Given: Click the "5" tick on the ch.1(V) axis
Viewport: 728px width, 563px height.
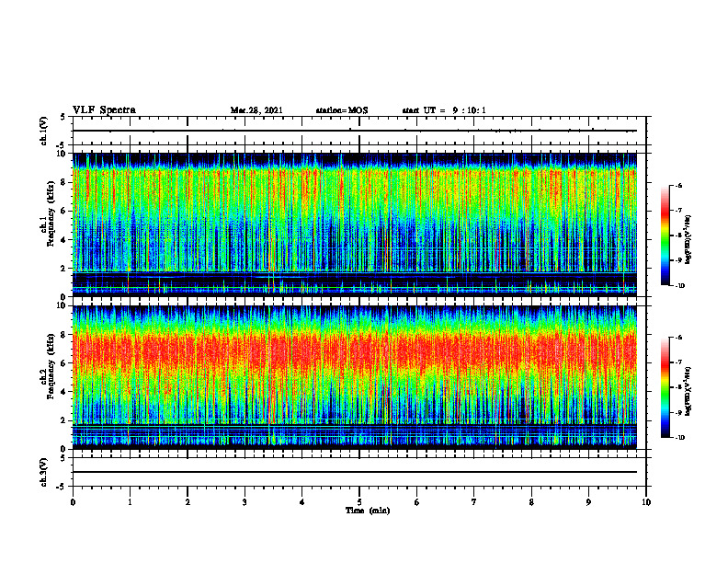Looking at the screenshot, I should pyautogui.click(x=63, y=117).
